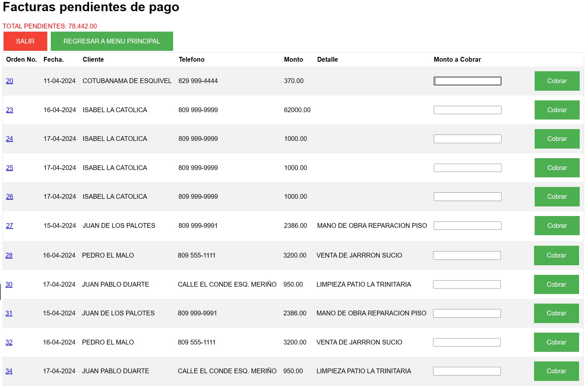Select amount input for order 23
Viewport: 588px width, 387px height.
(x=467, y=110)
